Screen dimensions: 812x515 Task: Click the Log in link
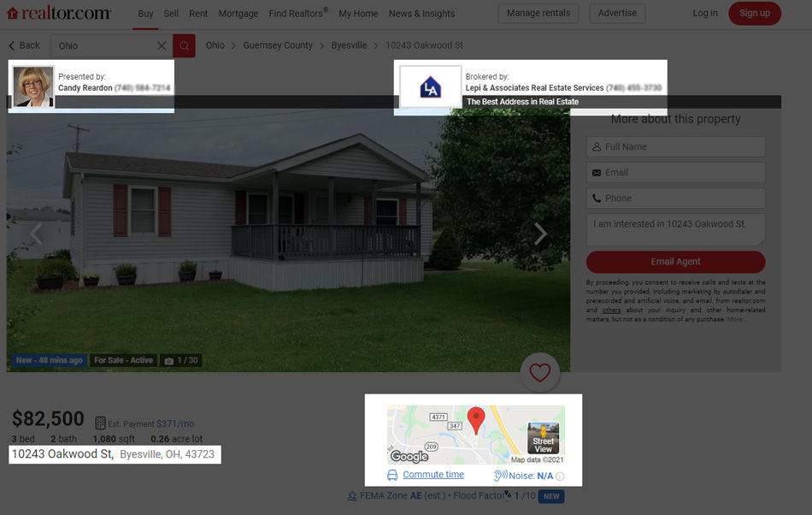pyautogui.click(x=705, y=13)
